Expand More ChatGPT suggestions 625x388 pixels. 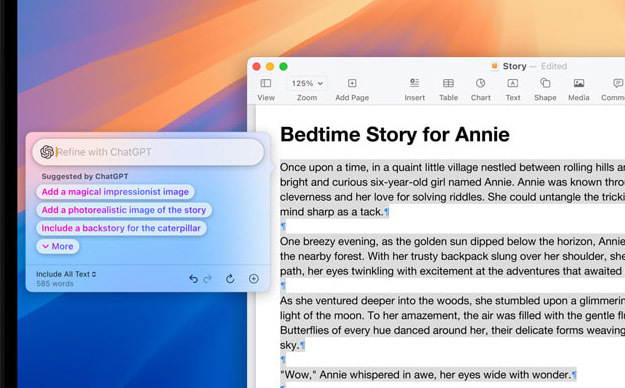[58, 246]
